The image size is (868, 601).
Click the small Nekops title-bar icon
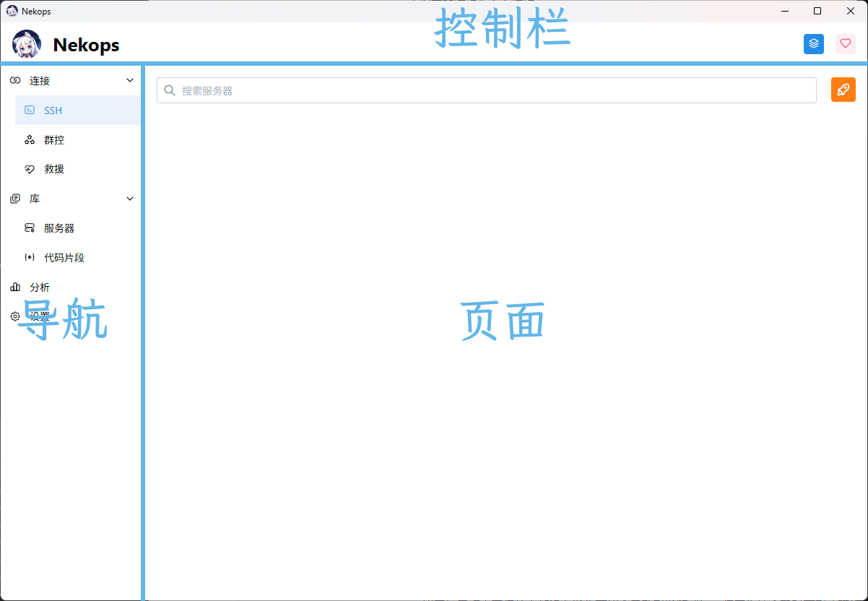(12, 12)
